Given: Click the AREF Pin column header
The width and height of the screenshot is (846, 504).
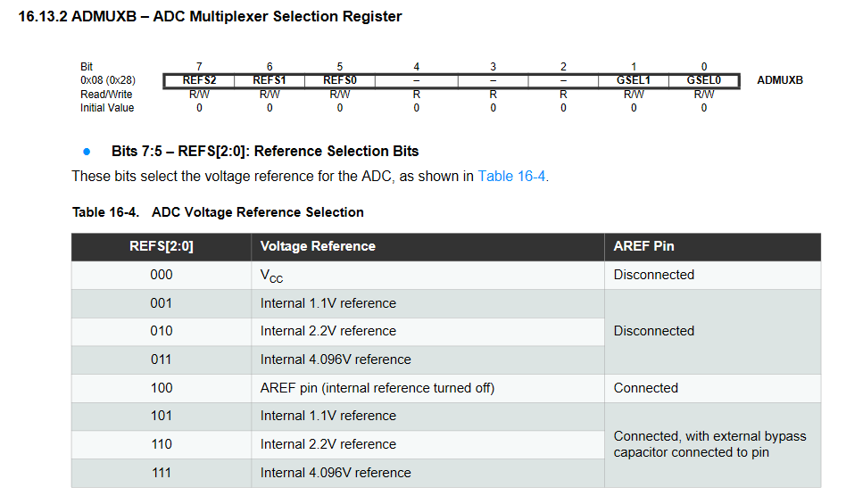Looking at the screenshot, I should (713, 246).
